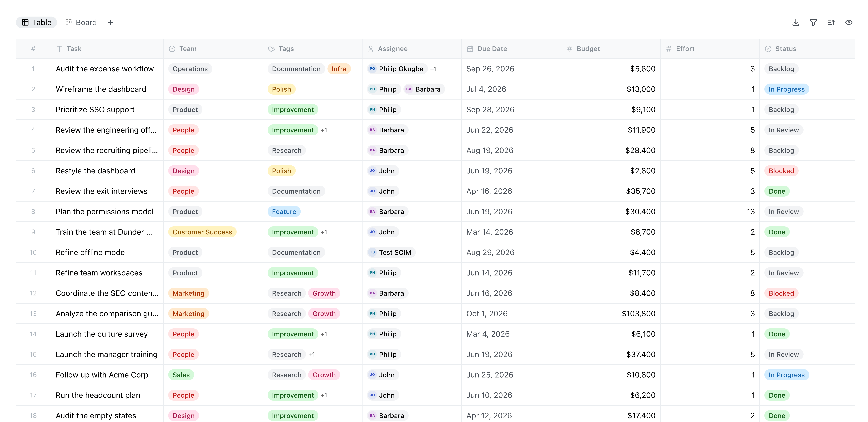The image size is (868, 422).
Task: Click task 'Refine offline mode'
Action: [90, 252]
